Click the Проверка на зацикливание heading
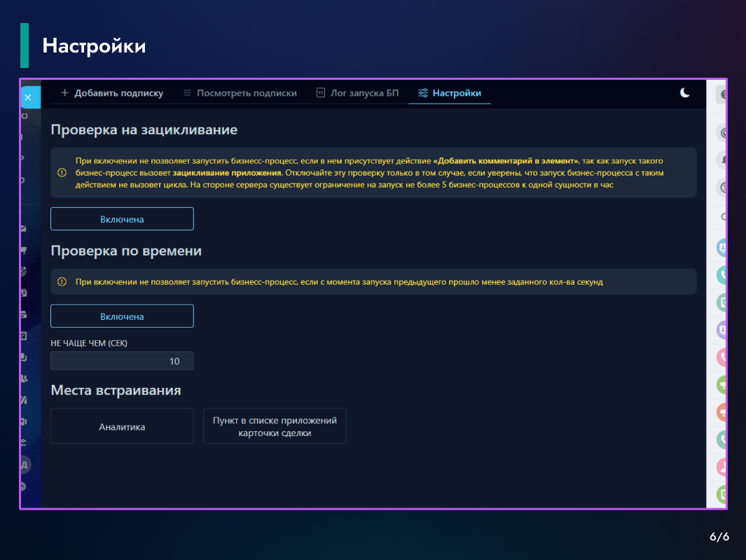The width and height of the screenshot is (746, 560). tap(144, 129)
